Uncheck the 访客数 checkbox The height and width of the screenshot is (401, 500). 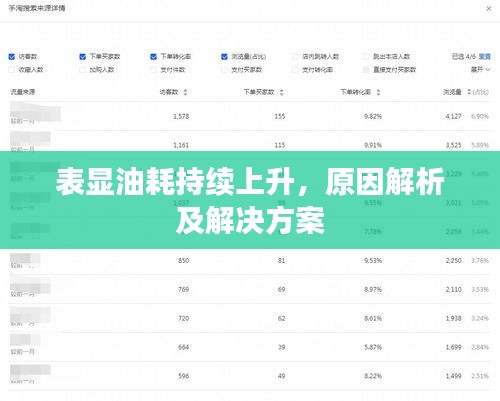click(x=12, y=57)
